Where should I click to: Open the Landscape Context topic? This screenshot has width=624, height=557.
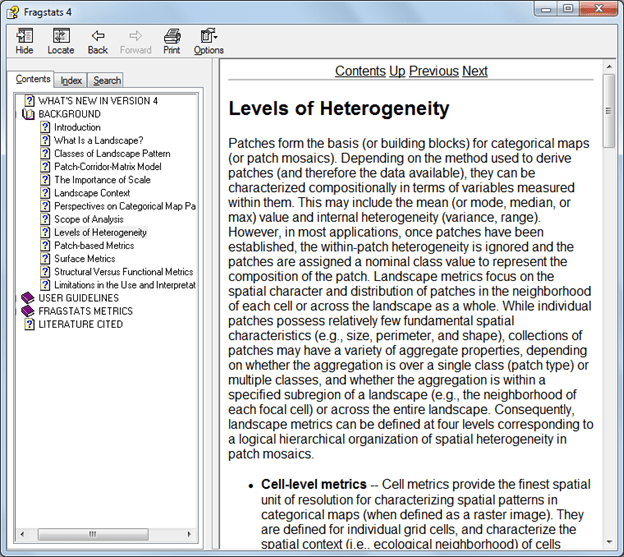pos(92,193)
